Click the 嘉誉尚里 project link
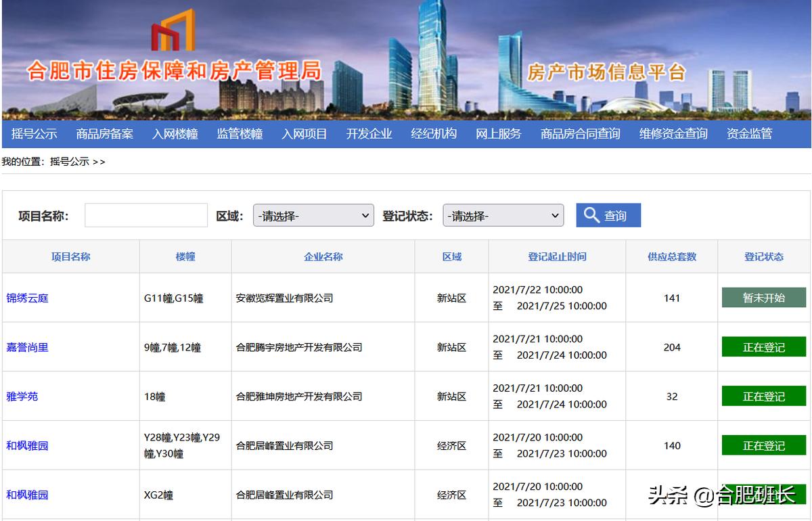The width and height of the screenshot is (812, 521). 27,346
